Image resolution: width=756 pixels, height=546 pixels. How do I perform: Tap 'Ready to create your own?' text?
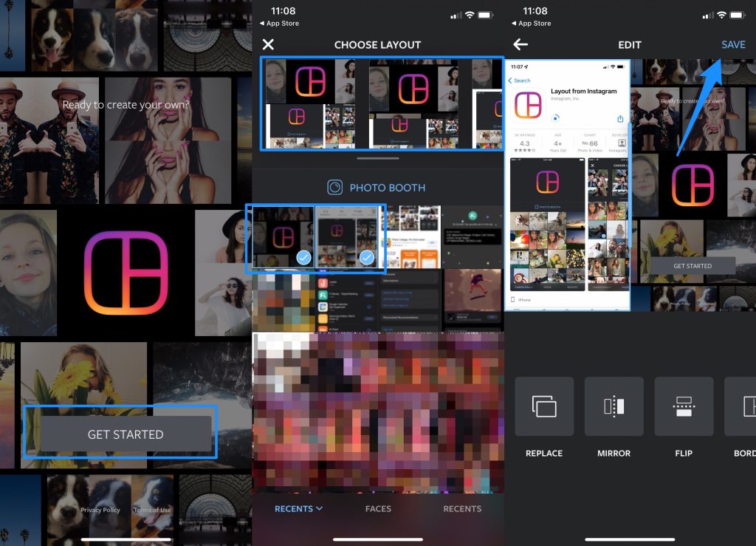pyautogui.click(x=126, y=105)
